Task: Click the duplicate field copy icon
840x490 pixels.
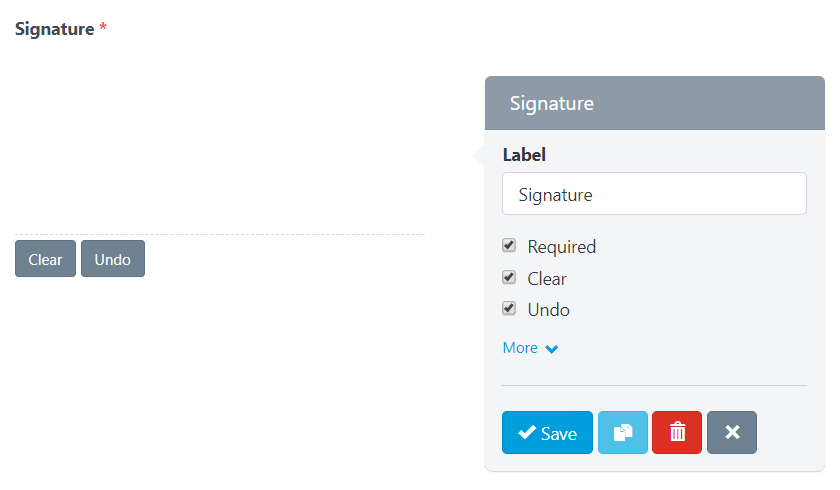Action: pos(623,433)
